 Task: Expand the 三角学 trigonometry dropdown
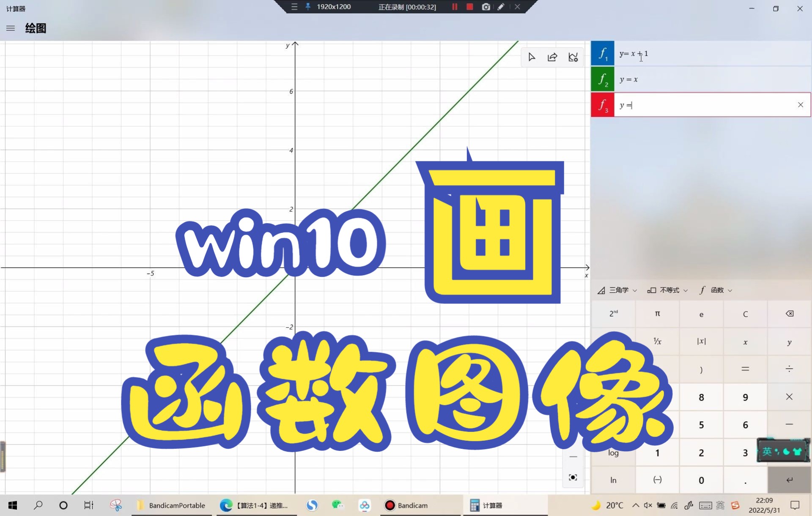pos(617,290)
